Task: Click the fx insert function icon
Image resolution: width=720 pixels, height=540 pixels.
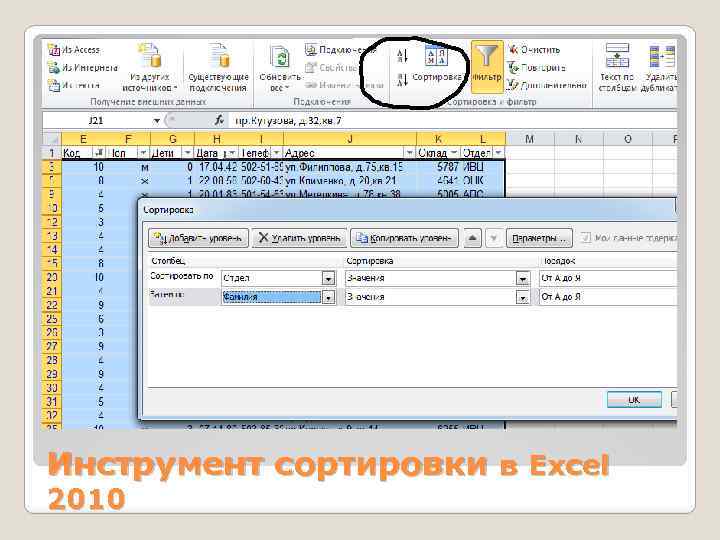Action: click(x=219, y=120)
